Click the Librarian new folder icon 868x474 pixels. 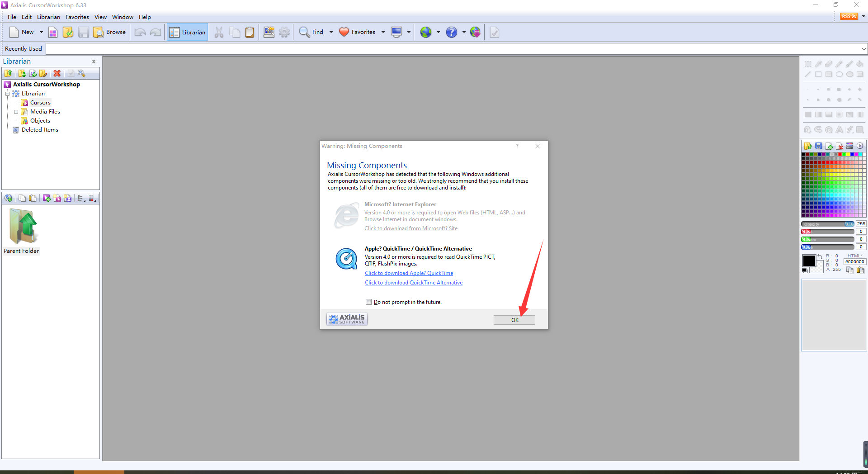[x=22, y=73]
